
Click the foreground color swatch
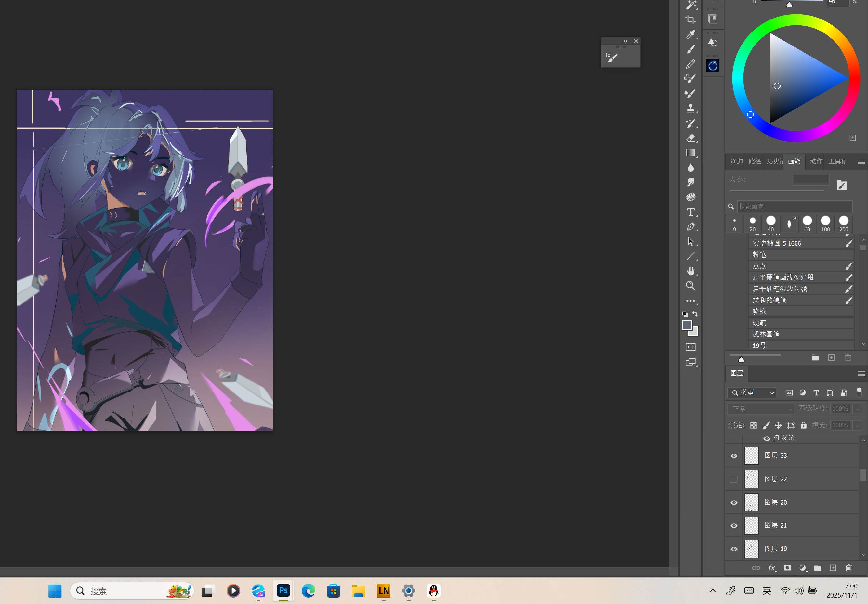[687, 325]
